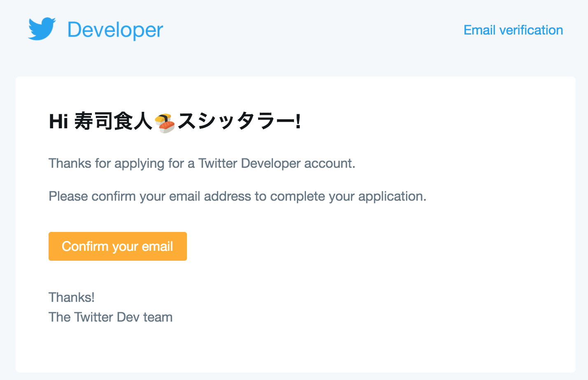Viewport: 588px width, 380px height.
Task: Select 'Thanks for applying for a Twitter Developer account.'
Action: 202,164
